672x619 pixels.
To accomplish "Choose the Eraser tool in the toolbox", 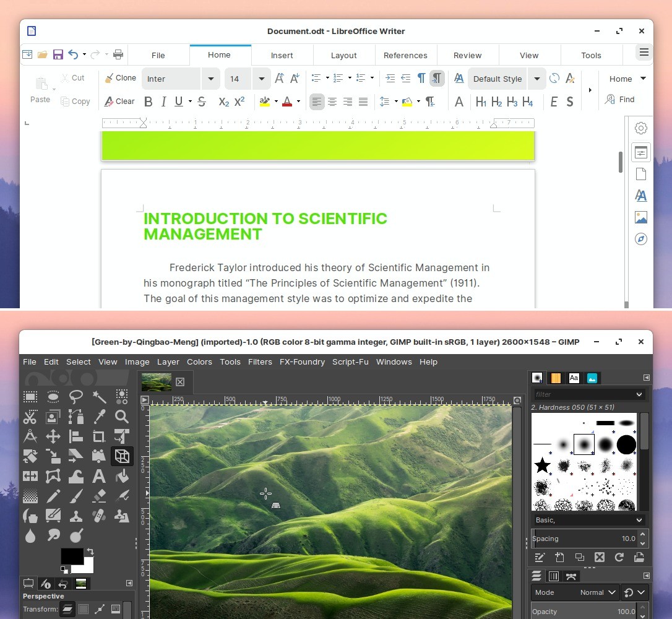I will (x=99, y=496).
